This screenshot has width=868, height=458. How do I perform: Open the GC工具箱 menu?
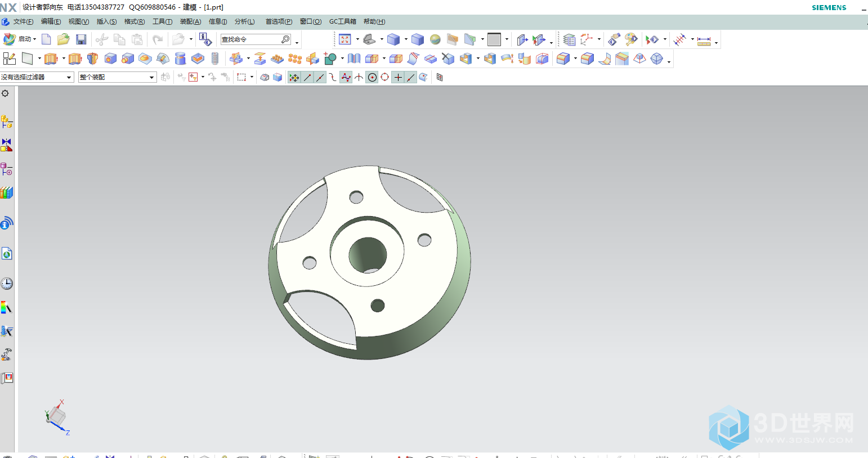(x=342, y=22)
